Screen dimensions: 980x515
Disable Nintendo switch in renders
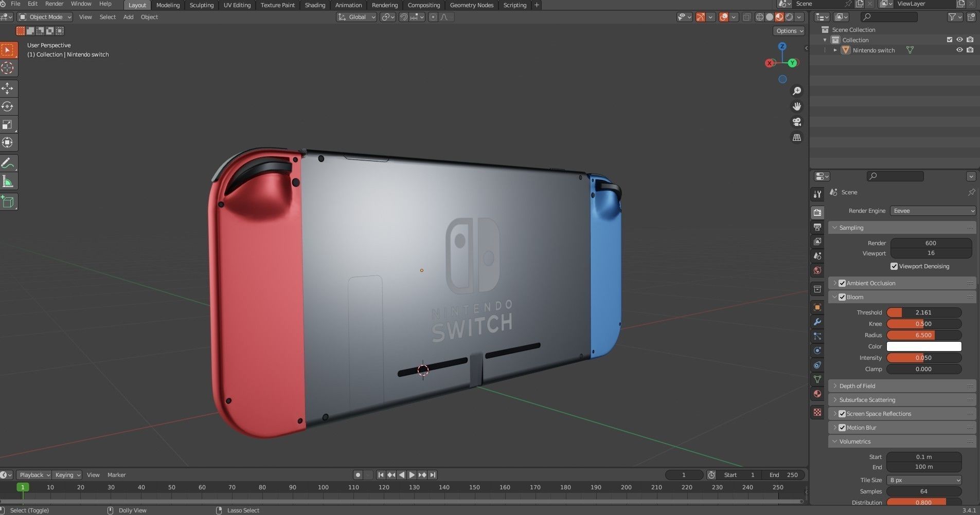[970, 50]
